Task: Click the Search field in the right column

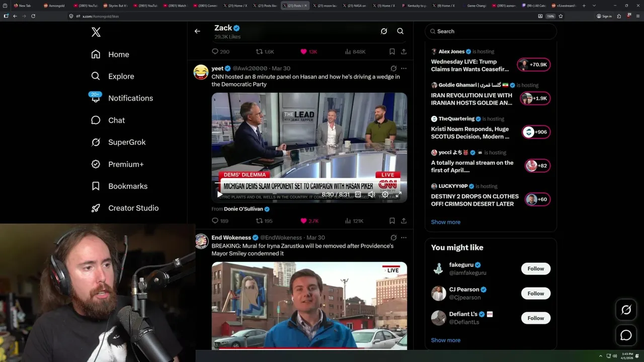Action: click(x=491, y=31)
